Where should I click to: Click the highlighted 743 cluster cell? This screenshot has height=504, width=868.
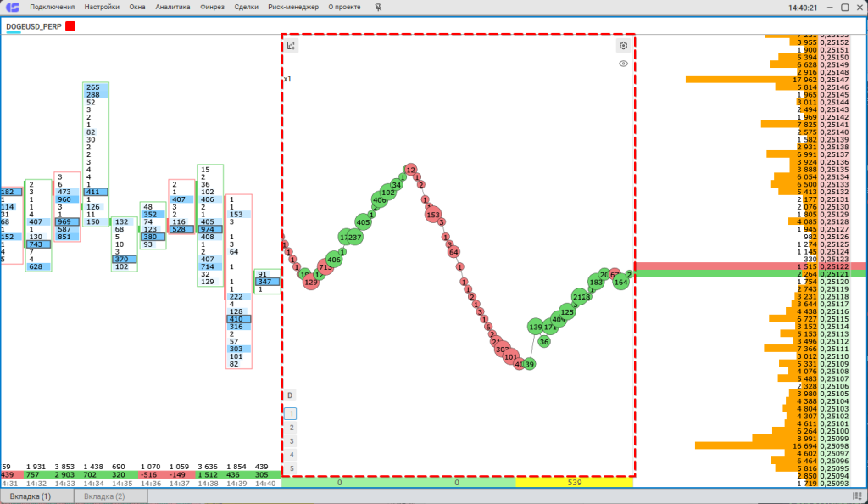38,244
